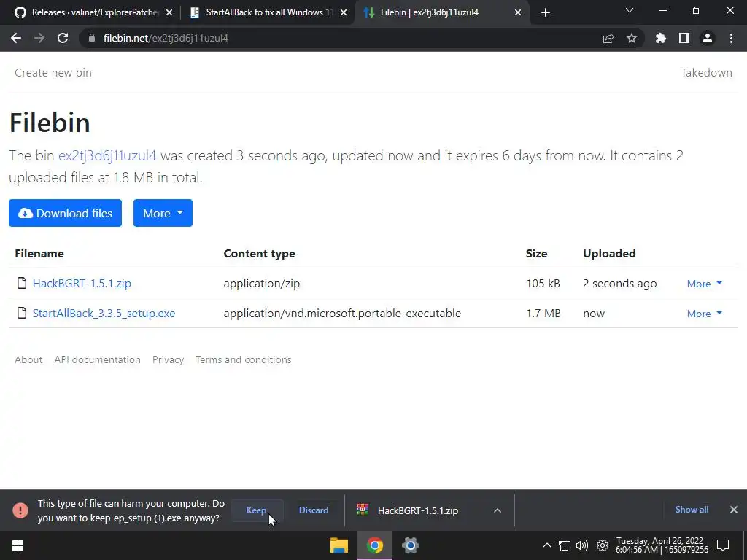Click the Filename column header
Image resolution: width=747 pixels, height=560 pixels.
click(39, 253)
